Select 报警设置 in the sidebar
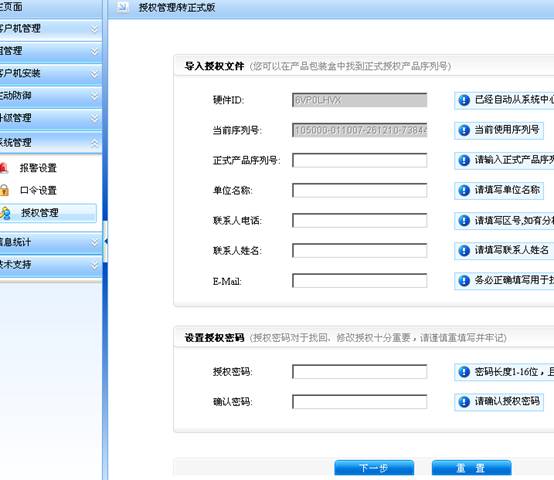The height and width of the screenshot is (480, 554). (38, 168)
